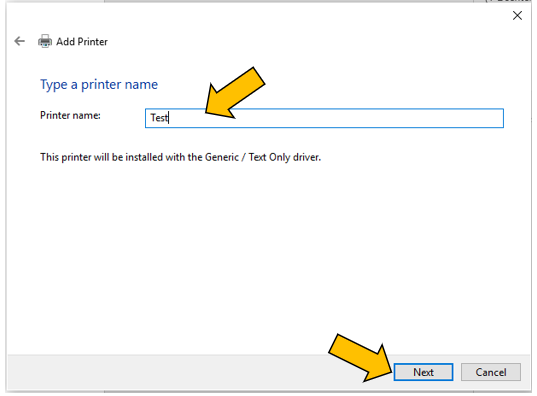This screenshot has width=537, height=396.
Task: Click the Type a printer name heading
Action: coord(99,85)
